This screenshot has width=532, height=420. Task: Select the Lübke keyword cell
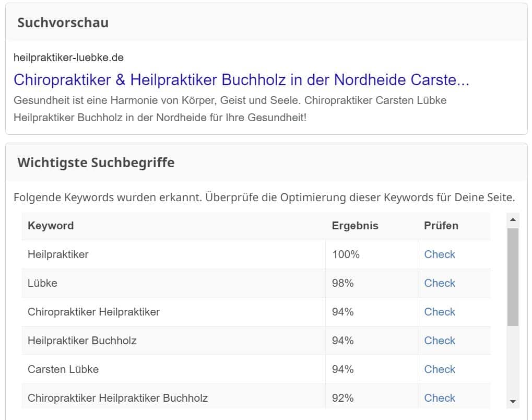tap(173, 283)
